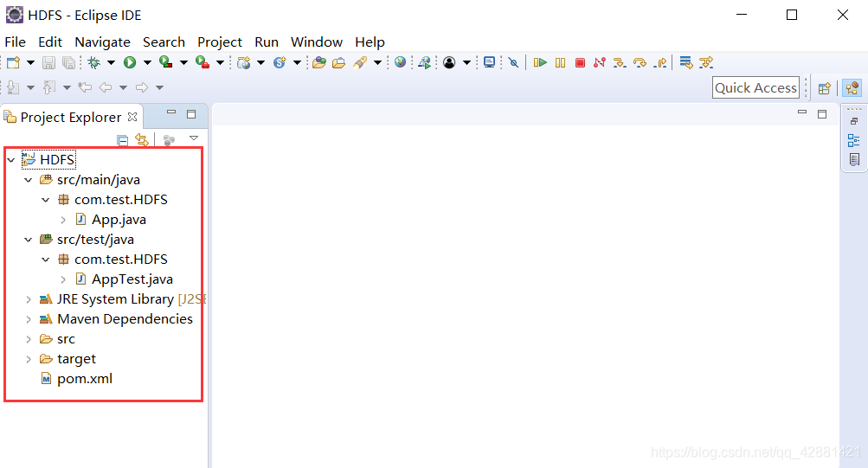Open Project Explorer View Menu triangle
The image size is (868, 468).
194,138
